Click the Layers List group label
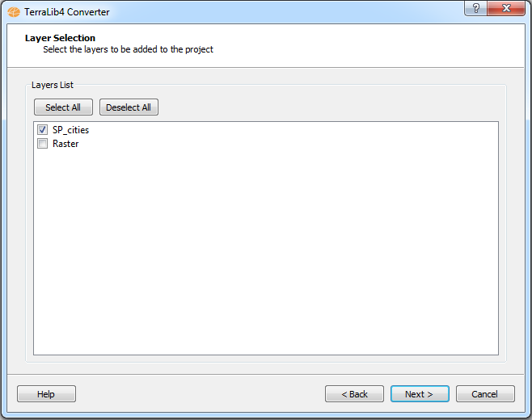The width and height of the screenshot is (532, 420). coord(53,85)
